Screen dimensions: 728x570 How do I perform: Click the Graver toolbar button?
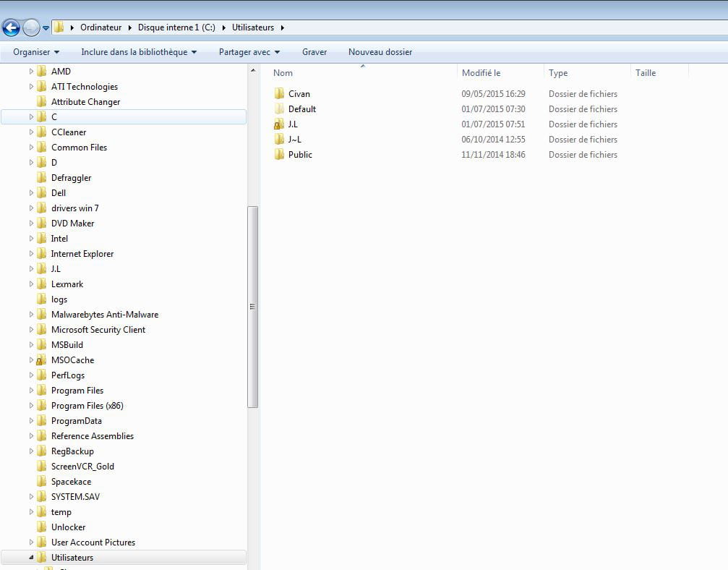coord(314,52)
